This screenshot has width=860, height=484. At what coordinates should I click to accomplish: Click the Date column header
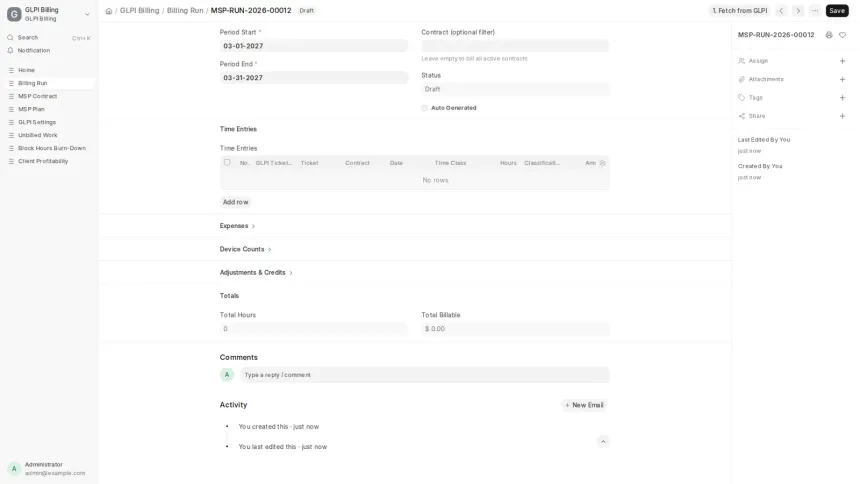(x=396, y=163)
